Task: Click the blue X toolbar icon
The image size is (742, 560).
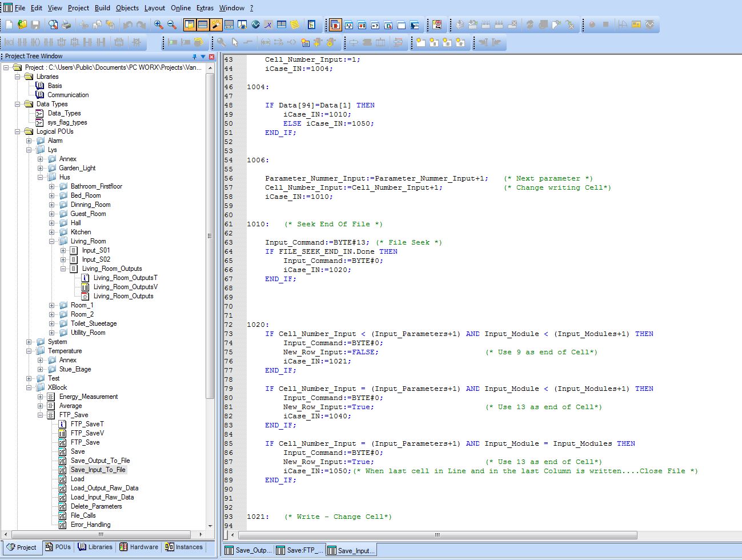Action: tap(268, 25)
